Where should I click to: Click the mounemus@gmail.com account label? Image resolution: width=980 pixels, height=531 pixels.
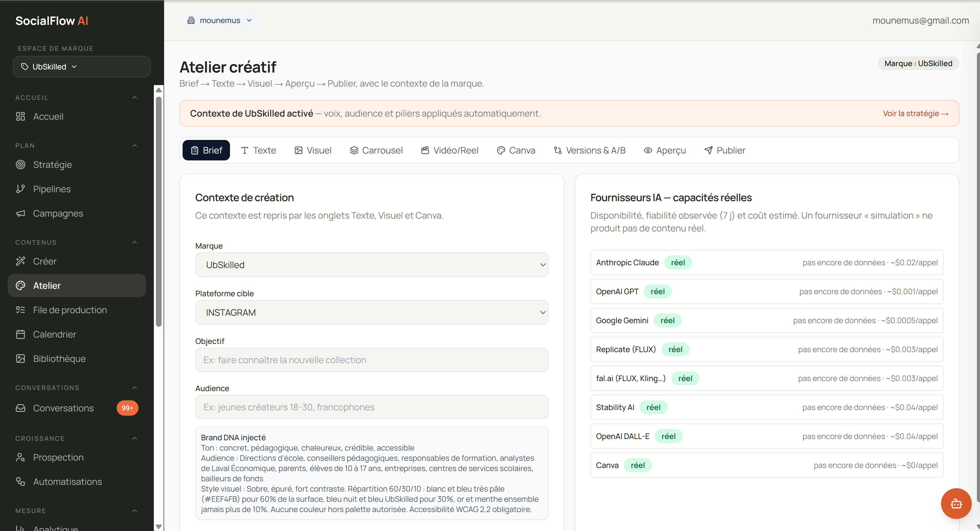tap(920, 20)
